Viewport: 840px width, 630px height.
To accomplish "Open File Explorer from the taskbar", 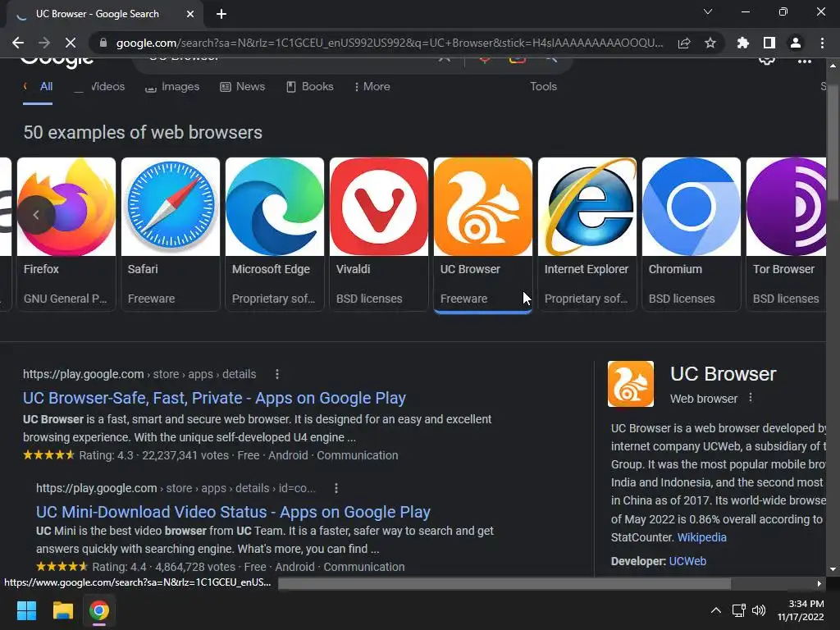I will pos(62,610).
